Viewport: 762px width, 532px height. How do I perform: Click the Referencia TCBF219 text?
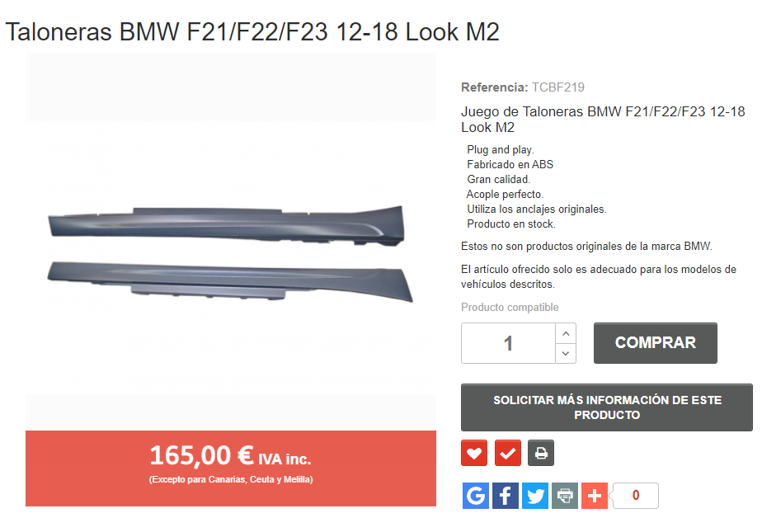pos(522,87)
